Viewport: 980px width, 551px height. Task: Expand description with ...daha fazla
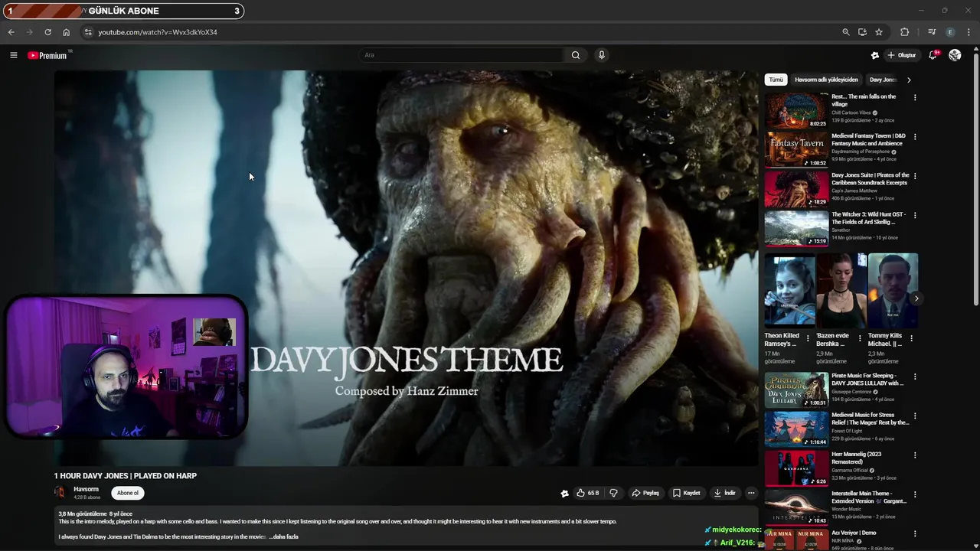coord(283,536)
